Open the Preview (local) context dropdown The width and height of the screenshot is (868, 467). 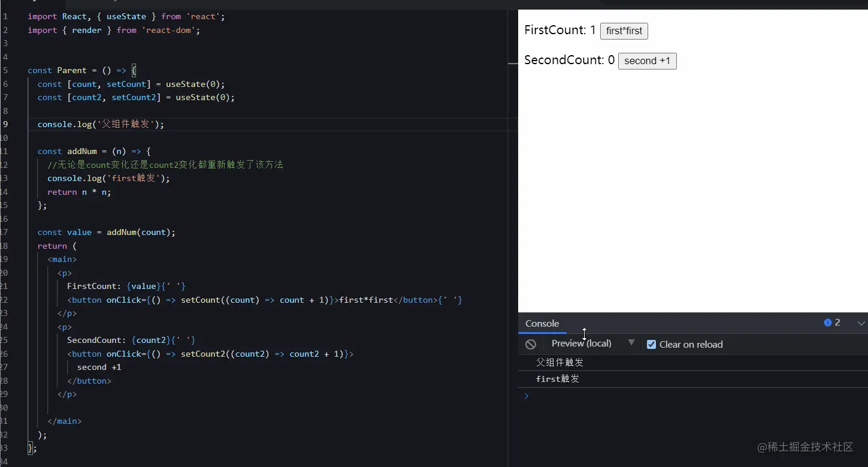[x=592, y=344]
